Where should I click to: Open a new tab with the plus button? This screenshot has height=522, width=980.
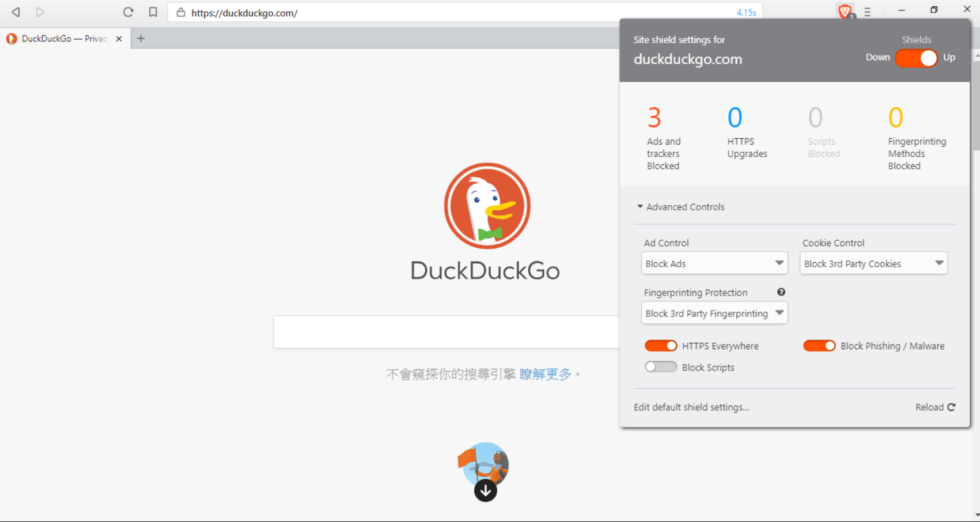click(141, 39)
